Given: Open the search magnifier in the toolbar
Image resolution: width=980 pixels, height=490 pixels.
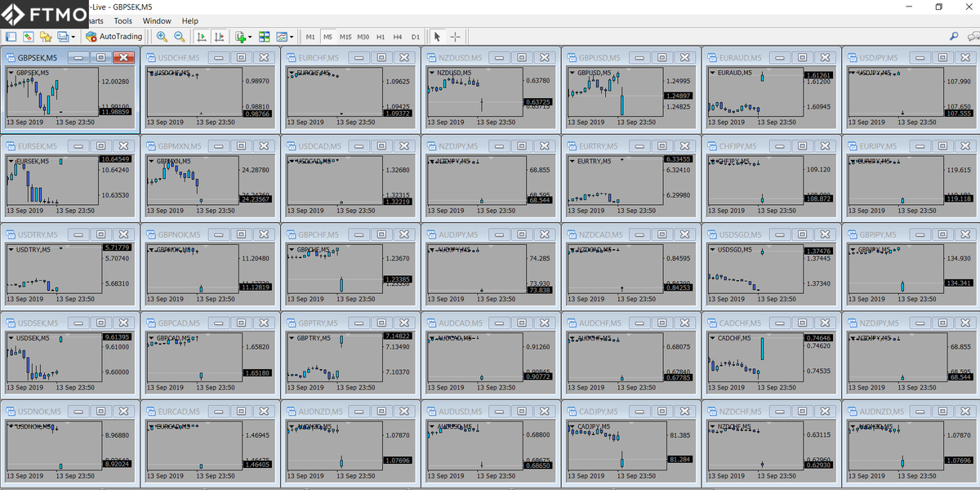Looking at the screenshot, I should click(x=954, y=37).
